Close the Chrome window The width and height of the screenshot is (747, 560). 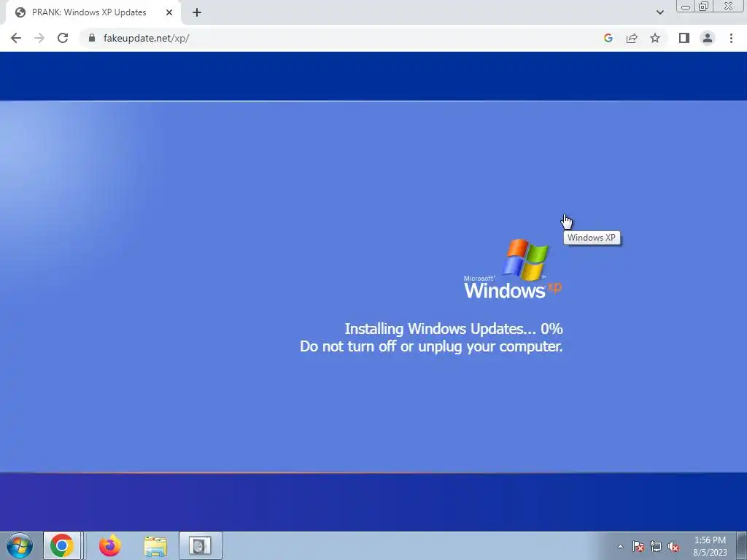click(x=729, y=6)
